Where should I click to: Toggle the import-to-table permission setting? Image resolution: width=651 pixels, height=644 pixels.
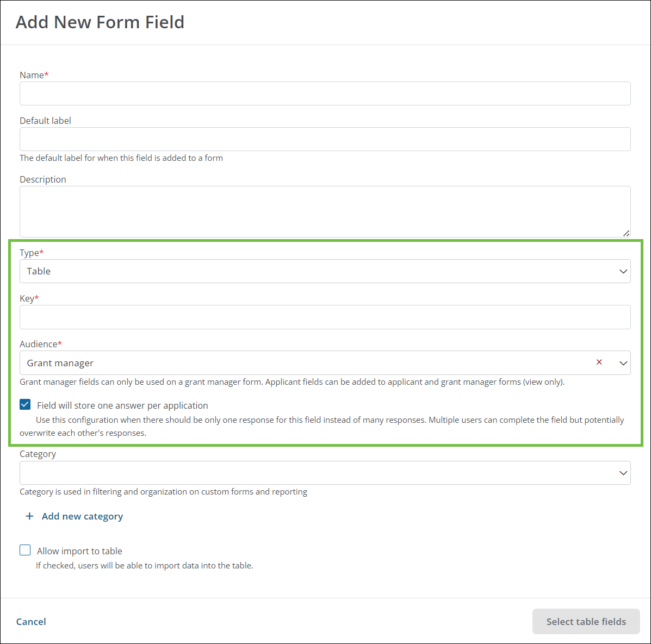[25, 550]
